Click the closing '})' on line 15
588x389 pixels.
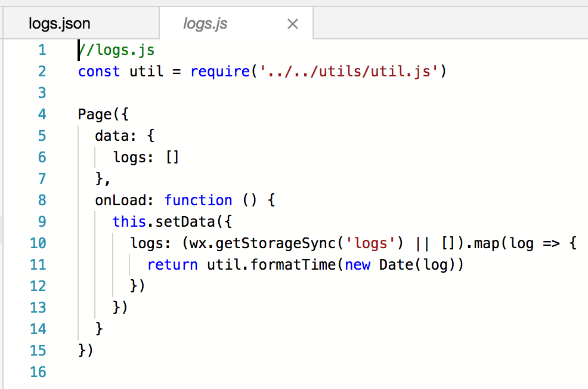85,350
